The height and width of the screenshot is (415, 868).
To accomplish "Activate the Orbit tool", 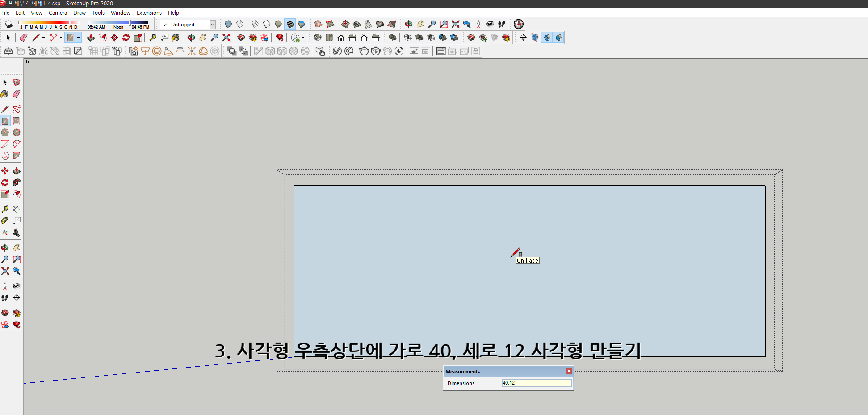I will coord(5,248).
